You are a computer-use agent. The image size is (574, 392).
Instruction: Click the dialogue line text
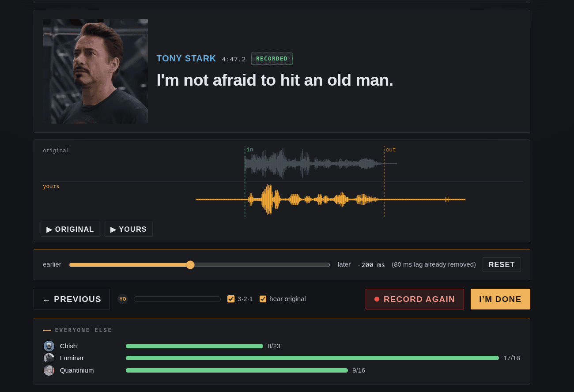275,80
